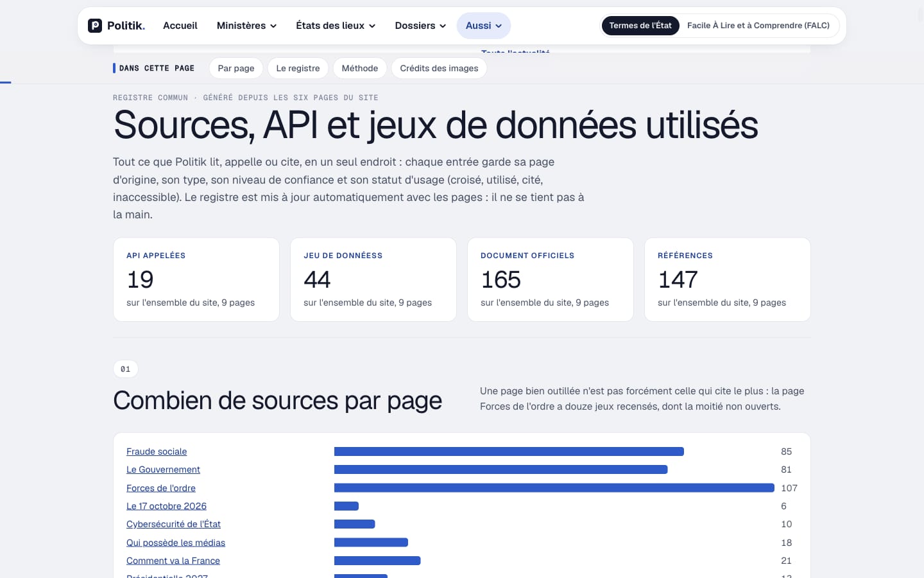Click the value 107 for Forces de l'ordre
Screen dimensions: 924x578
tap(789, 488)
